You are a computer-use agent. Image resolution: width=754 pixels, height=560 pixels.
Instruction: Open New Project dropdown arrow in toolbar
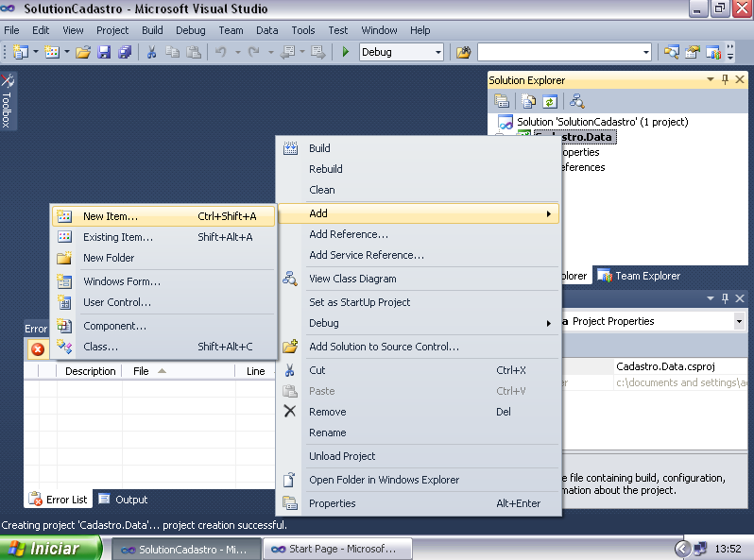(x=36, y=52)
